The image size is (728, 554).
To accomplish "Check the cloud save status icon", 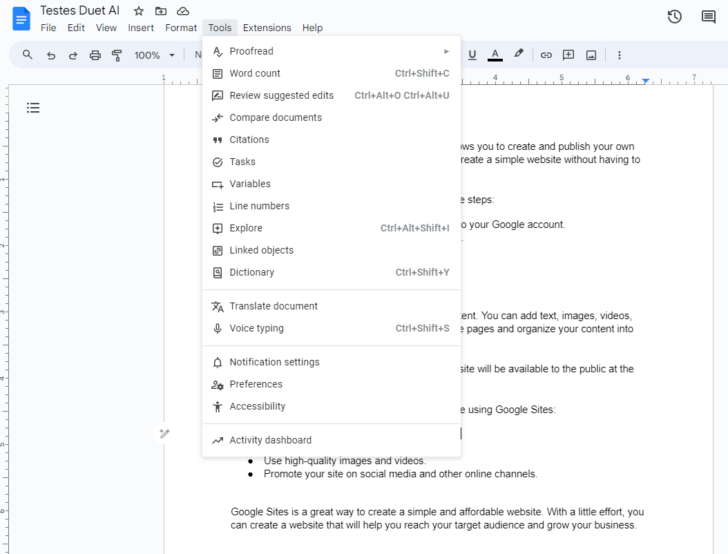I will 183,11.
